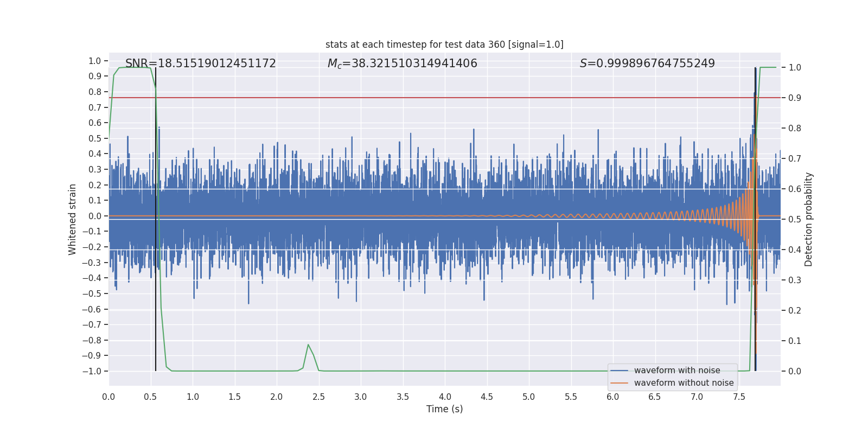Click the 0.5 tick on Detection probability axis
Screen dimensions: 868x434
click(795, 219)
